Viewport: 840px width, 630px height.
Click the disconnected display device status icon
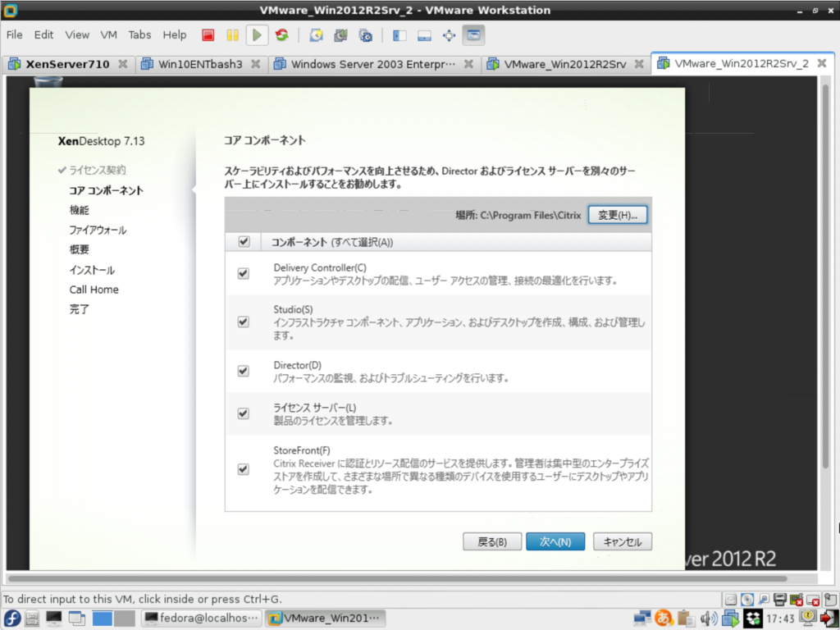[x=813, y=600]
